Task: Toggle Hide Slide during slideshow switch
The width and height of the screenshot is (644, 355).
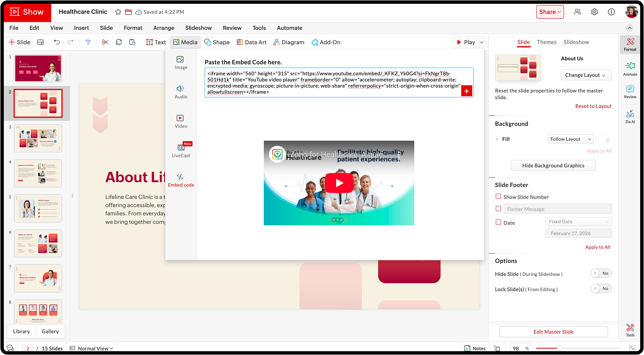Action: tap(601, 273)
